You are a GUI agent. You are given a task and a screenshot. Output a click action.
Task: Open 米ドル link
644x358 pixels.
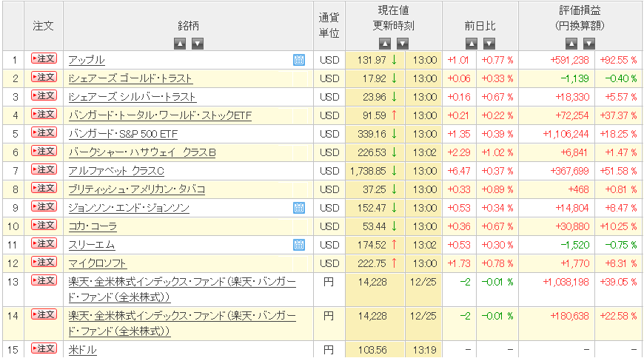tap(83, 350)
